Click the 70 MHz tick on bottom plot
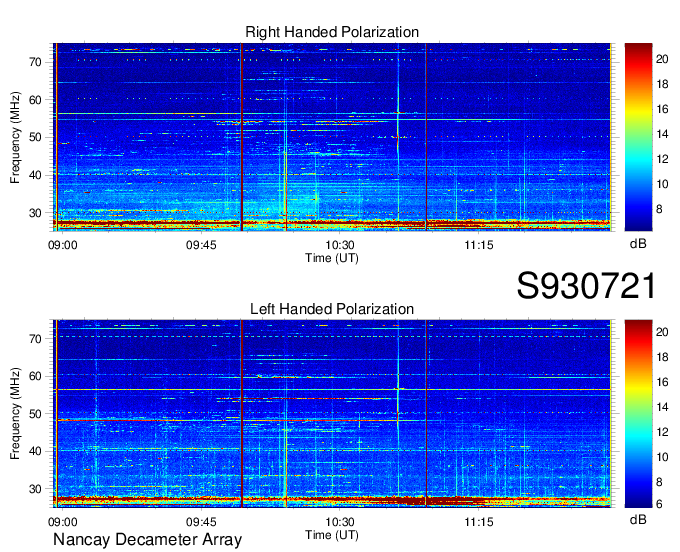The image size is (680, 552). 36,339
